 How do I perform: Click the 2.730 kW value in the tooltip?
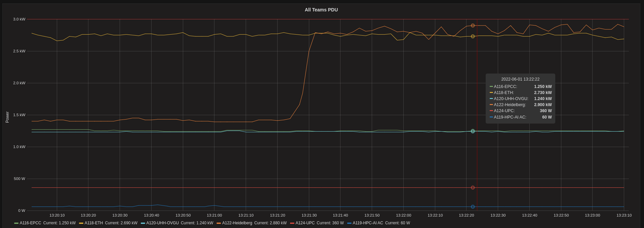543,92
